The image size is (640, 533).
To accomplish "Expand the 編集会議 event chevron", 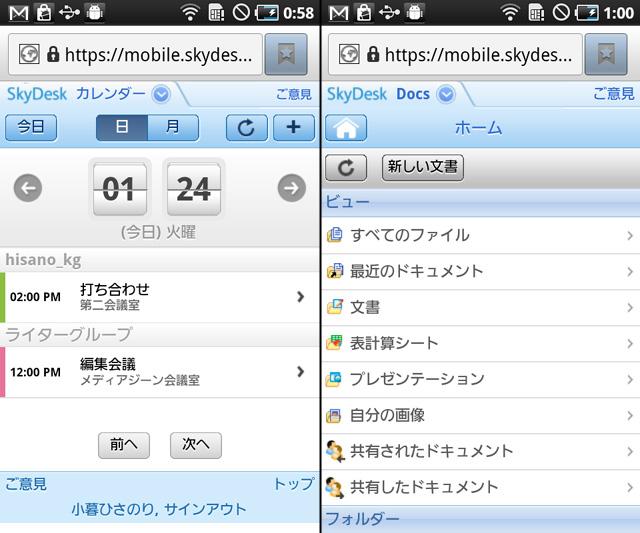I will point(301,371).
